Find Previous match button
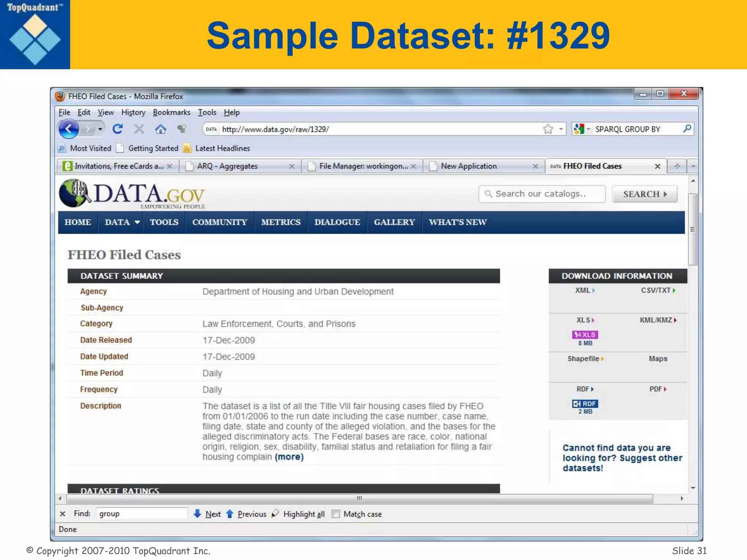Image resolution: width=747 pixels, height=560 pixels. [x=246, y=514]
